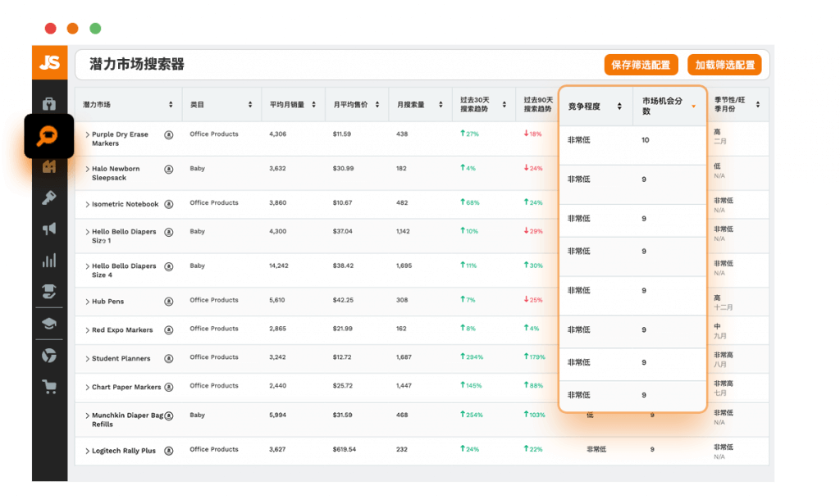Expand the Chart Paper Markers row
This screenshot has height=504, width=840.
pos(87,387)
